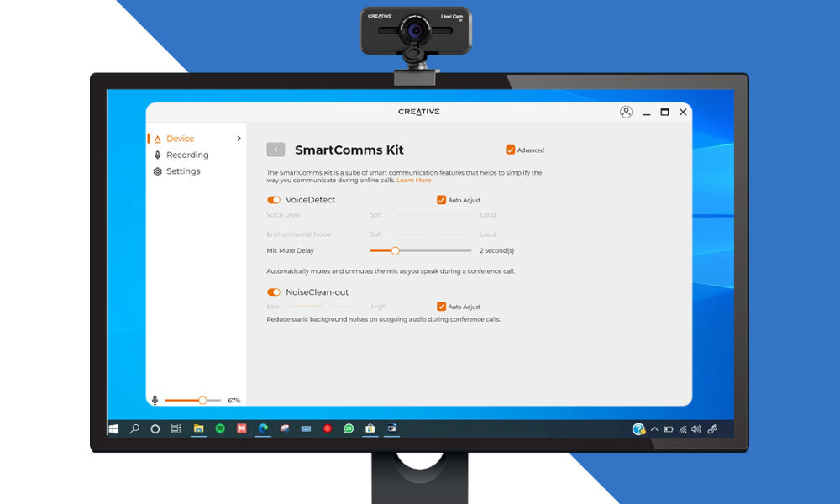The height and width of the screenshot is (504, 840).
Task: Click the SmartComms Kit heading
Action: (x=349, y=150)
